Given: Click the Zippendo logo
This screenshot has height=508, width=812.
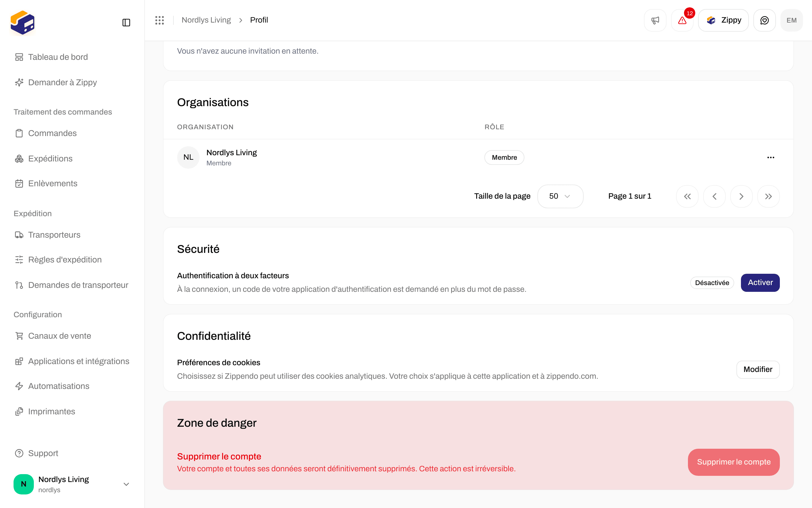Looking at the screenshot, I should coord(23,23).
